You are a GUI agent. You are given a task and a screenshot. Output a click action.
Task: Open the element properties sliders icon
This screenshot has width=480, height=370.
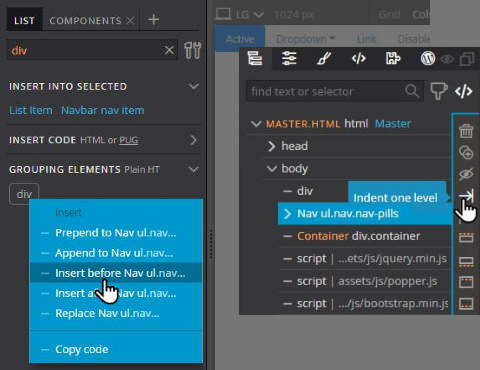(x=289, y=59)
